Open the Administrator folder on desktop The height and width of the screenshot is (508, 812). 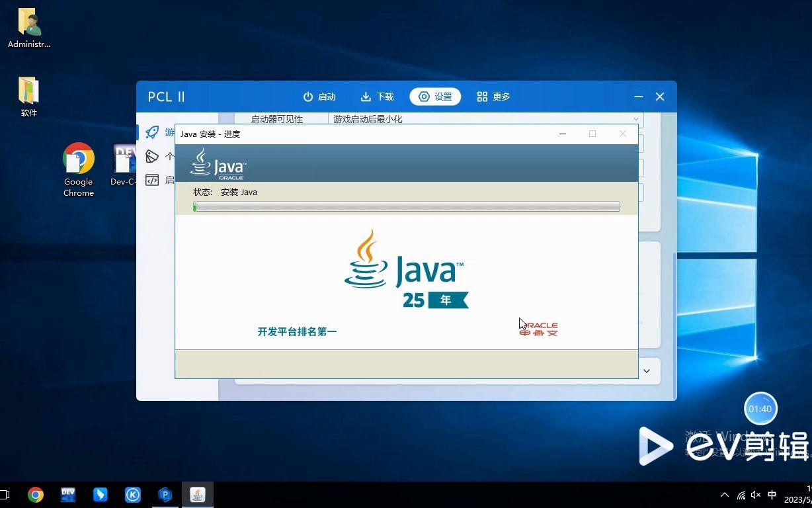(29, 28)
